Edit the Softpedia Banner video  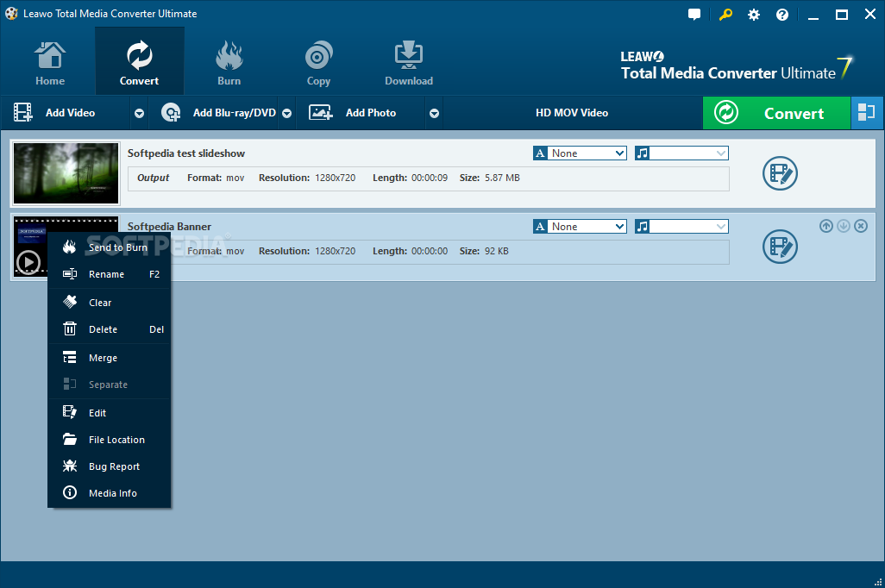(780, 247)
